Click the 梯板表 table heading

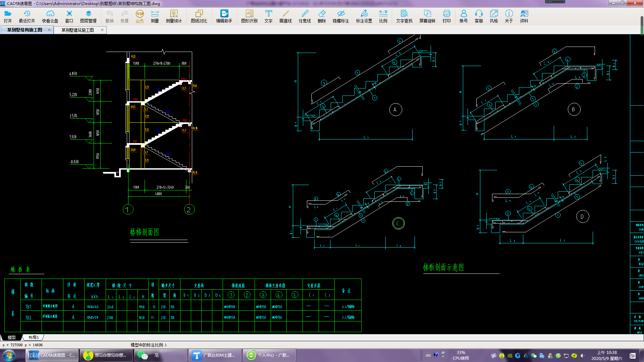20,269
